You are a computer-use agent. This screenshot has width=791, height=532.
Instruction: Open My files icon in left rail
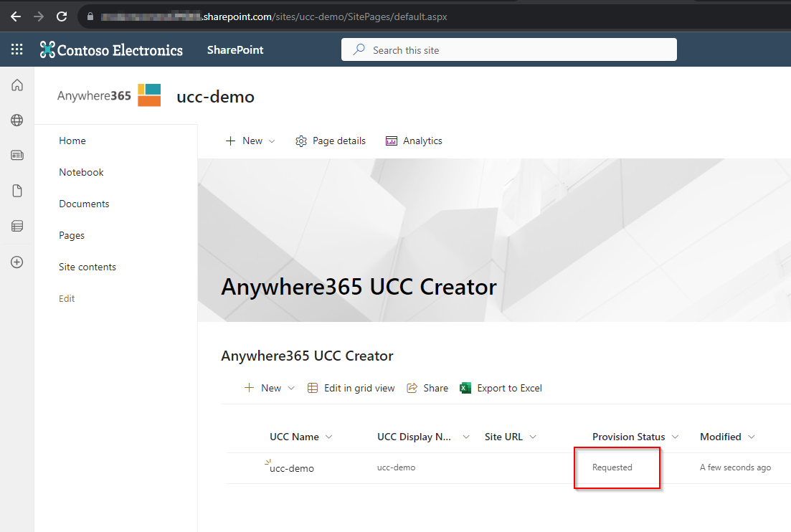pos(17,191)
